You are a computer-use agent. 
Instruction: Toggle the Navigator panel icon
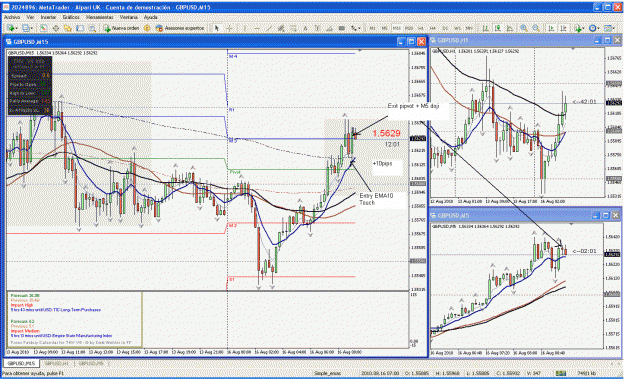67,28
